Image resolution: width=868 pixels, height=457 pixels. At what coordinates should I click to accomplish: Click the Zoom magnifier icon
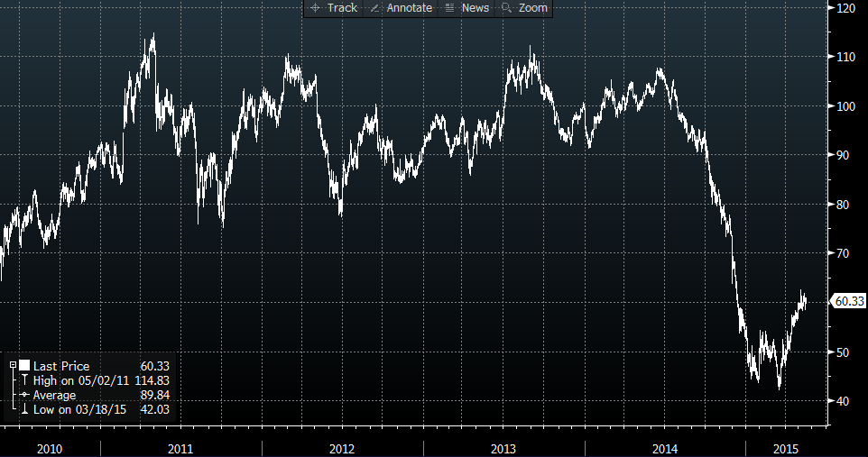pos(506,8)
